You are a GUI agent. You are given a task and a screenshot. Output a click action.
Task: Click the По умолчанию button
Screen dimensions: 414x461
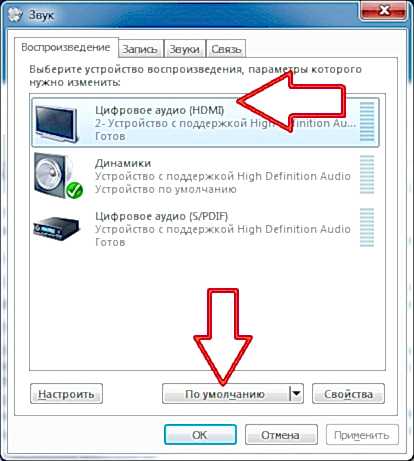226,394
